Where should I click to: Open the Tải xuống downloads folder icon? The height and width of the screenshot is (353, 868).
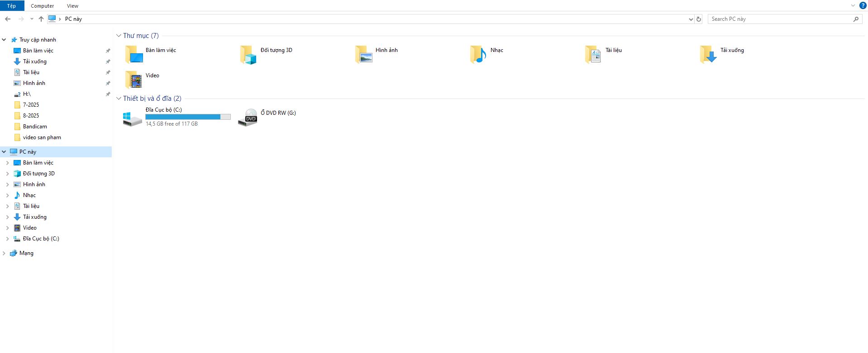point(708,55)
